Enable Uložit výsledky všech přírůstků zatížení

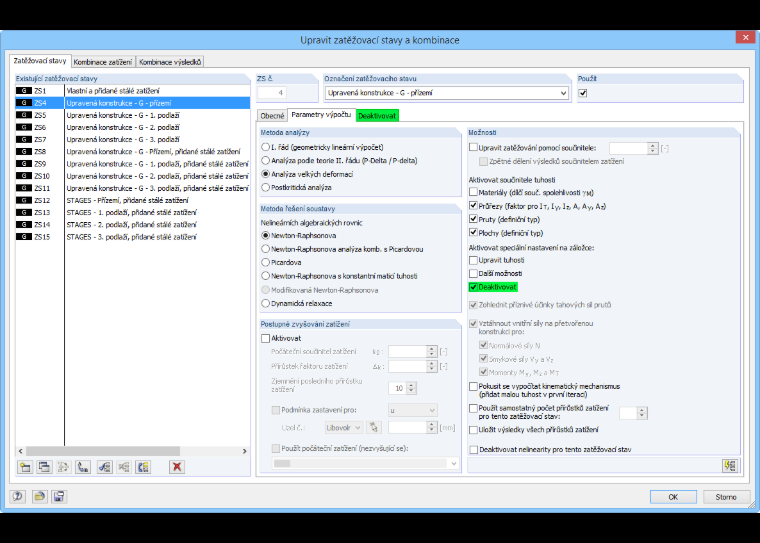click(x=474, y=430)
